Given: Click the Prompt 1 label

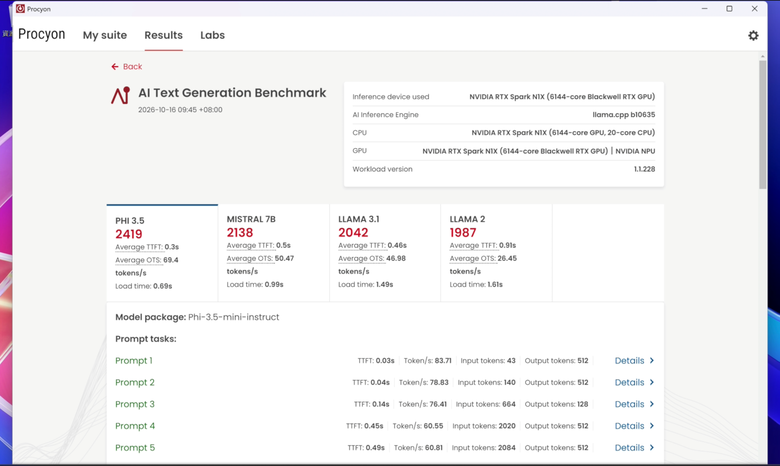Looking at the screenshot, I should click(x=134, y=361).
